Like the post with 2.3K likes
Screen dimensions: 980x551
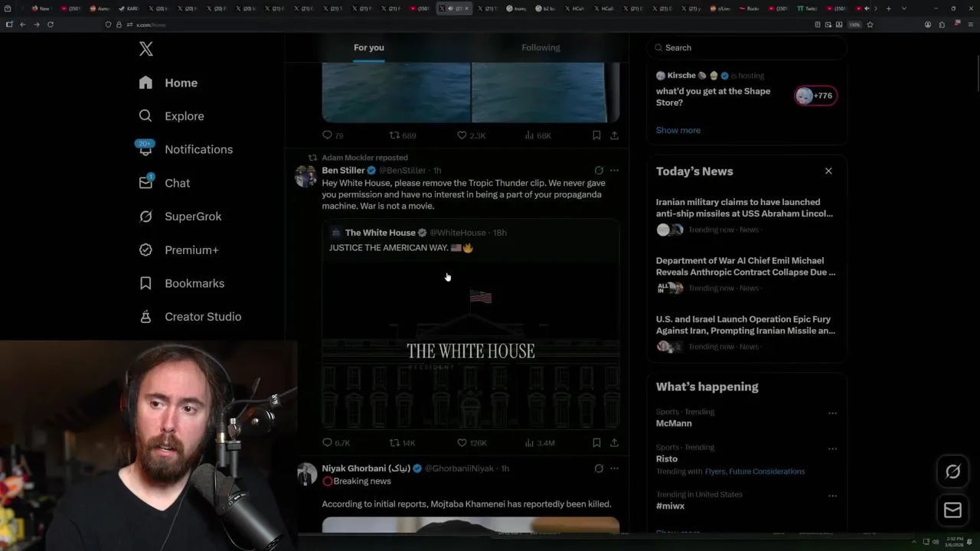coord(462,135)
